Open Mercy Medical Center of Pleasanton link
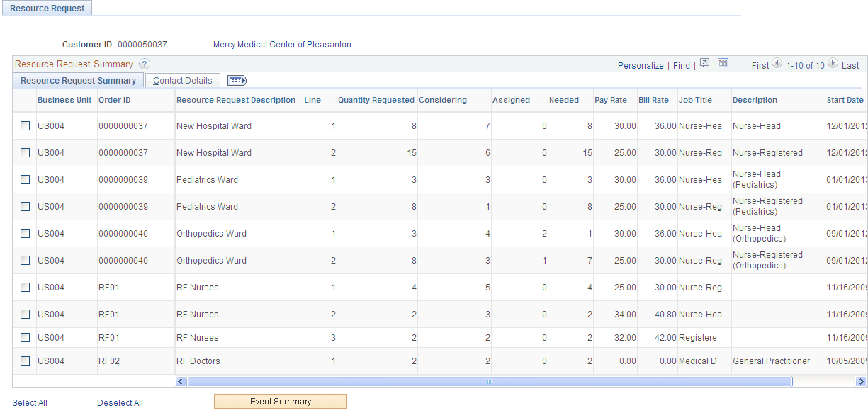 click(282, 44)
